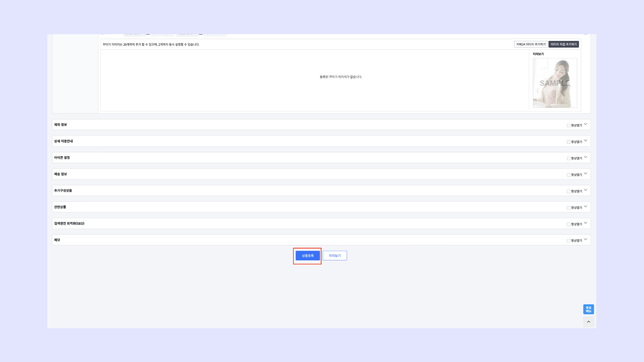Open the 상세 이용안내 section header
The width and height of the screenshot is (644, 362).
[64, 141]
